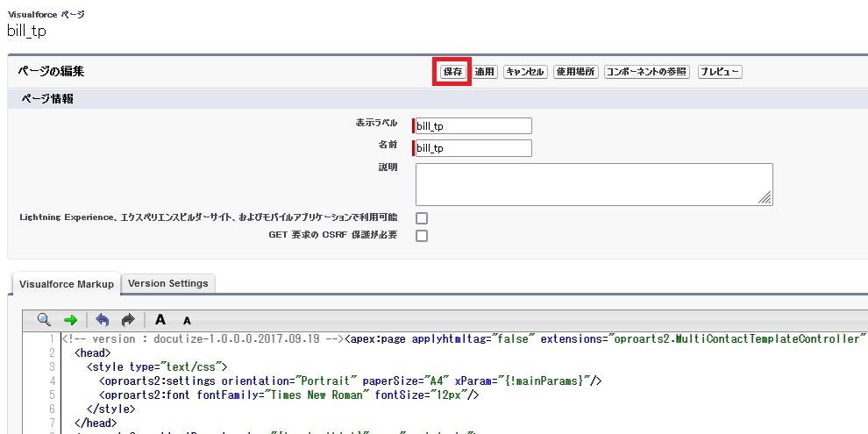Click the green go-to-line arrow icon
The height and width of the screenshot is (434, 868).
(x=71, y=320)
